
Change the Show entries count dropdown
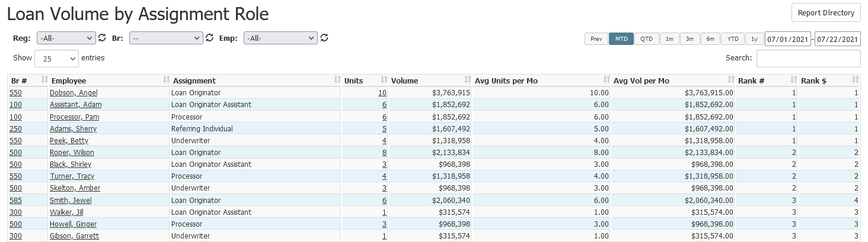pyautogui.click(x=57, y=59)
